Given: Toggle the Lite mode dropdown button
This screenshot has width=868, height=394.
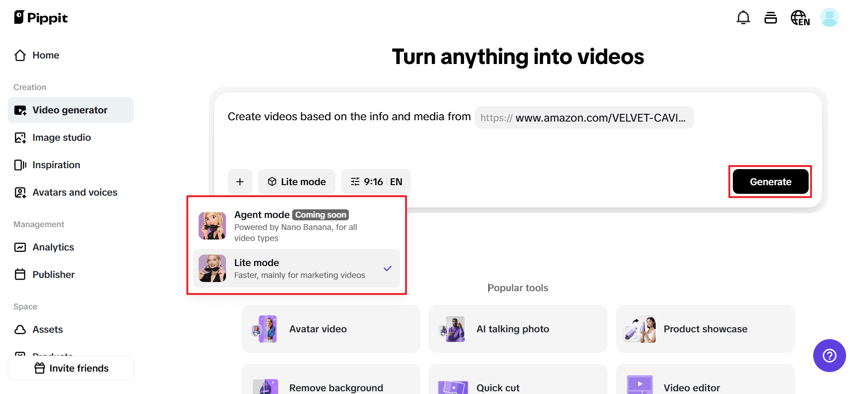Looking at the screenshot, I should pos(296,181).
